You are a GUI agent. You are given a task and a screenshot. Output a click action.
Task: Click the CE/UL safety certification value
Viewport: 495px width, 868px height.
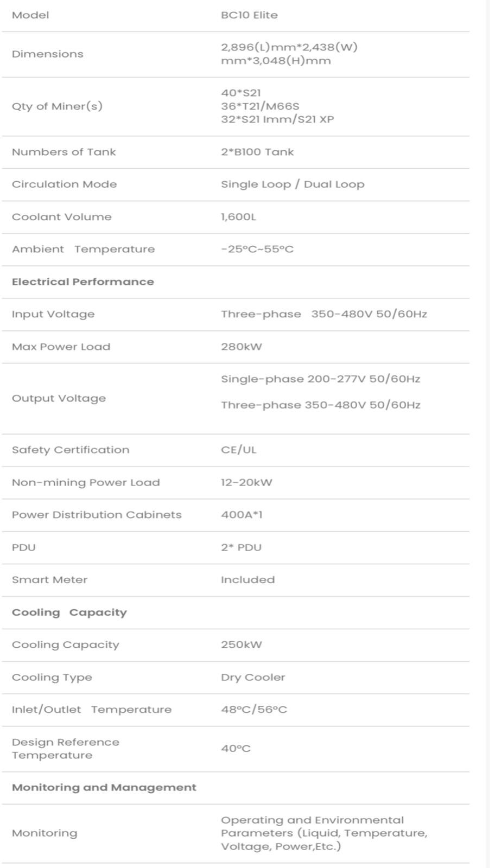click(x=239, y=450)
